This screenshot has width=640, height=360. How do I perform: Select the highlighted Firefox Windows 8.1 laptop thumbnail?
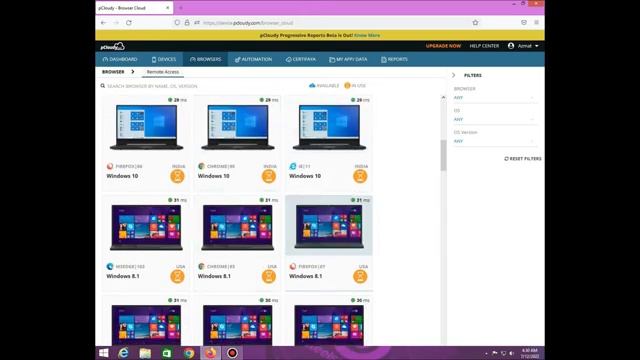pos(329,227)
